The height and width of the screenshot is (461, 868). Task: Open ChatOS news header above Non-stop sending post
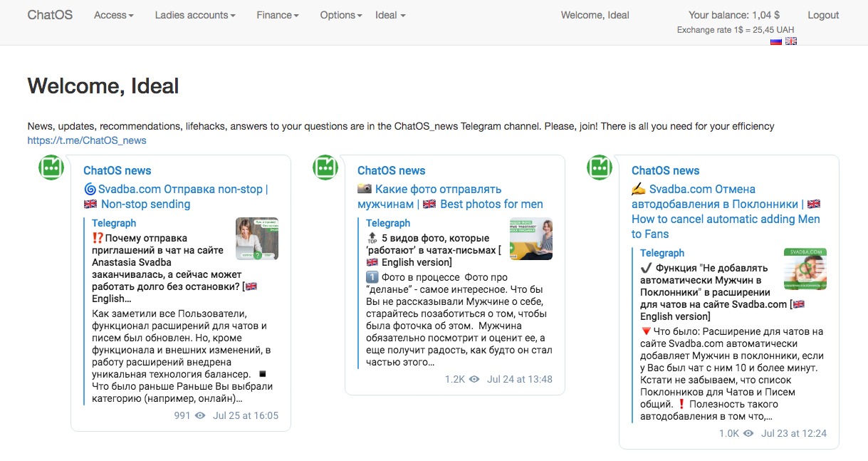[x=117, y=170]
